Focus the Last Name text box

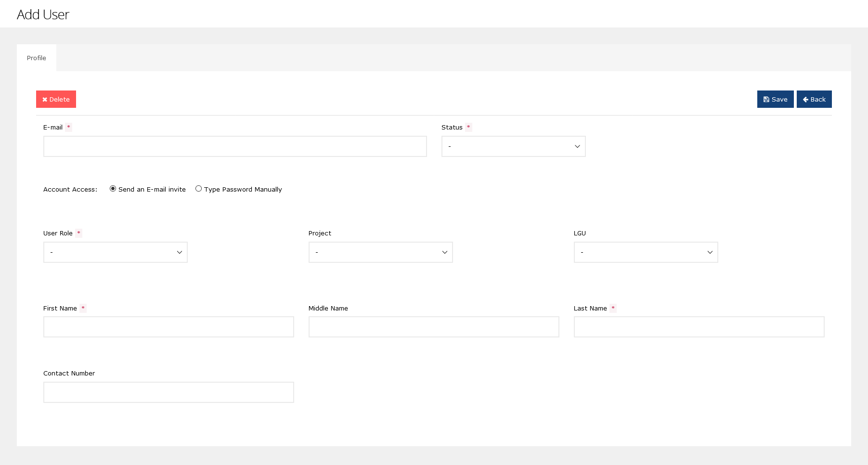pos(699,327)
